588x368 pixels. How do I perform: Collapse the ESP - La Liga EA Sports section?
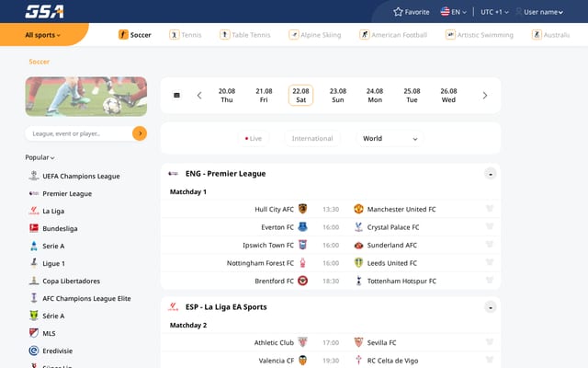tap(490, 307)
